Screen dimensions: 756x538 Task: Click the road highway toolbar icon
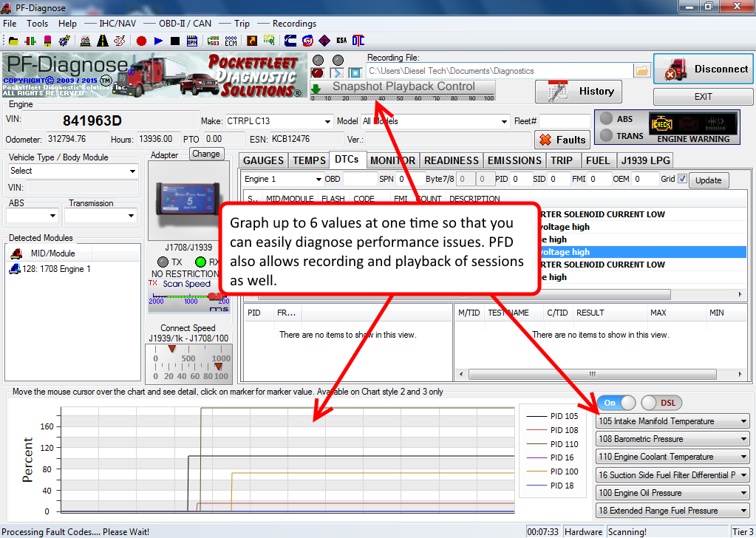[x=103, y=41]
